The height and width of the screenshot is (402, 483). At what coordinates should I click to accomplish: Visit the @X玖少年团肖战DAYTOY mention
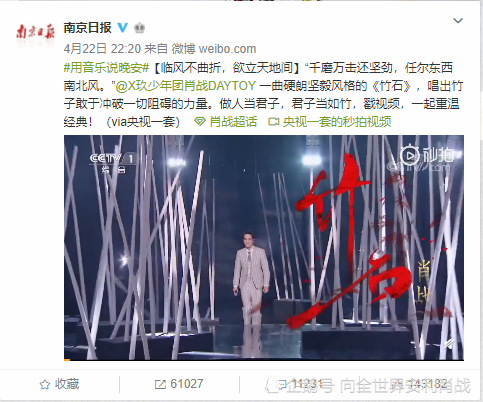pyautogui.click(x=186, y=86)
